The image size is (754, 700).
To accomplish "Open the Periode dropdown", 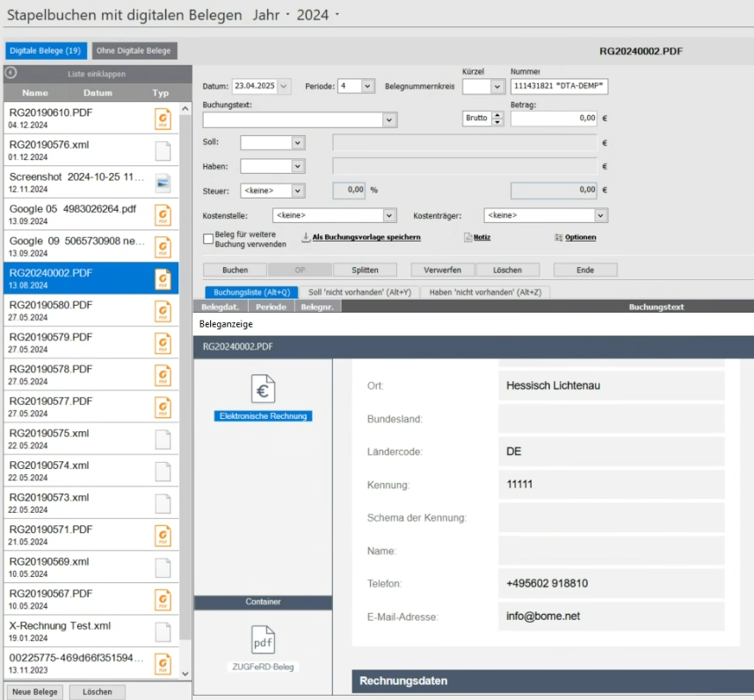I will coord(367,86).
